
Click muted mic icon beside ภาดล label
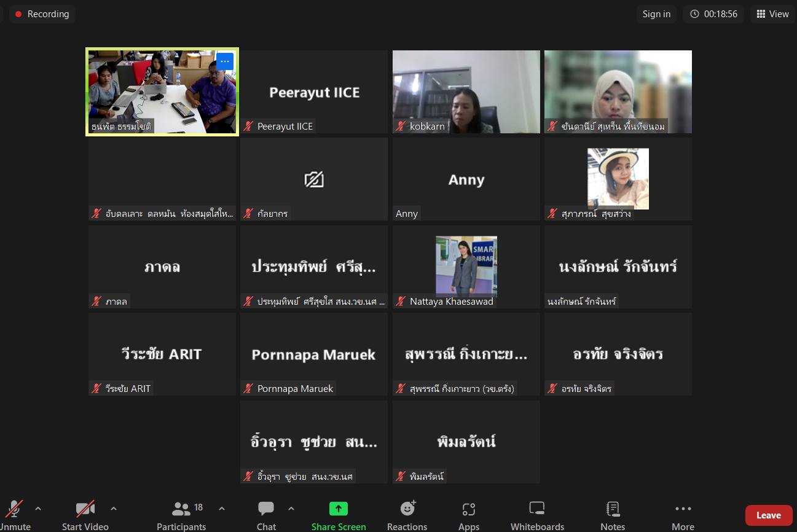[97, 302]
